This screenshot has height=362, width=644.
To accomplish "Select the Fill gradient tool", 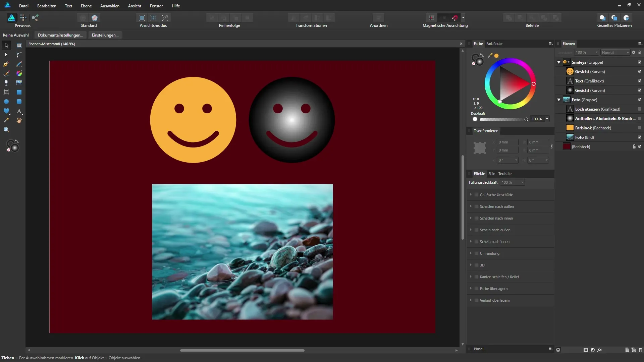I will [x=19, y=73].
